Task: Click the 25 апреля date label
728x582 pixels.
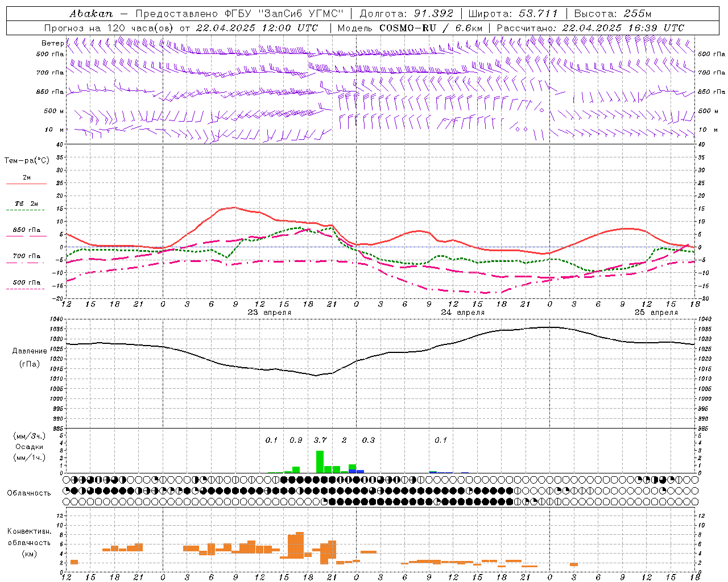Action: [656, 313]
